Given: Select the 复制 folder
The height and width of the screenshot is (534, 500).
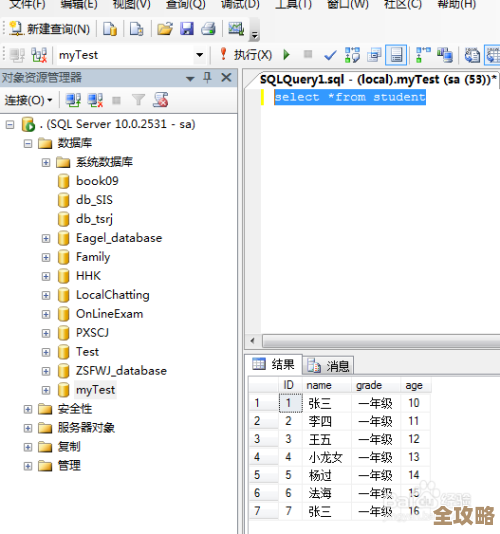Looking at the screenshot, I should click(69, 447).
